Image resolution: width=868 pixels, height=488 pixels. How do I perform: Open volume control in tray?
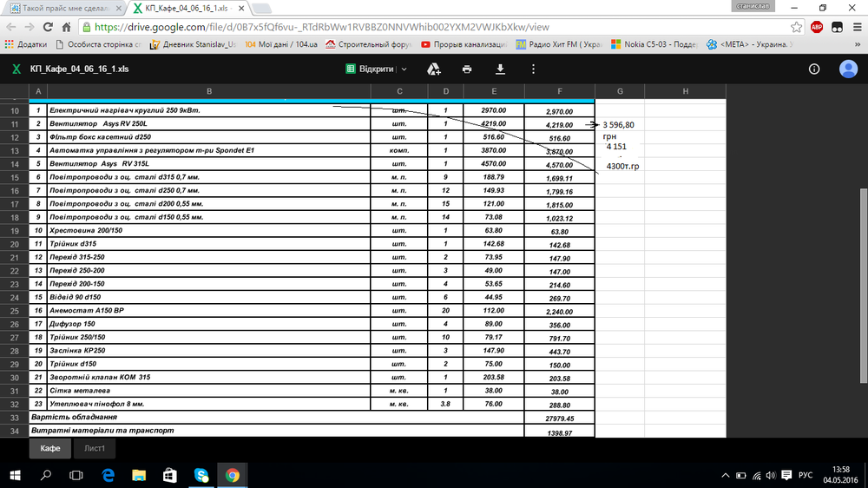[771, 475]
